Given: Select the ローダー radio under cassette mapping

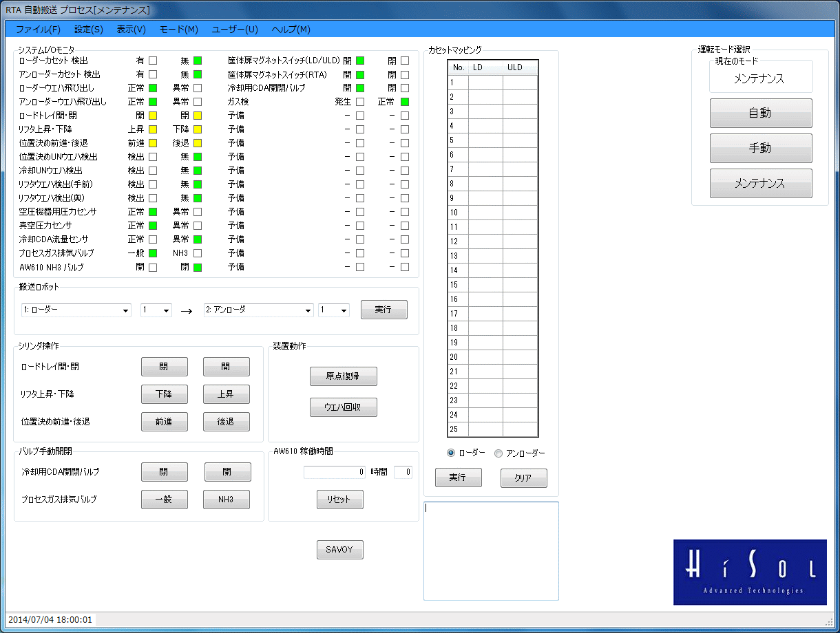Looking at the screenshot, I should 451,453.
